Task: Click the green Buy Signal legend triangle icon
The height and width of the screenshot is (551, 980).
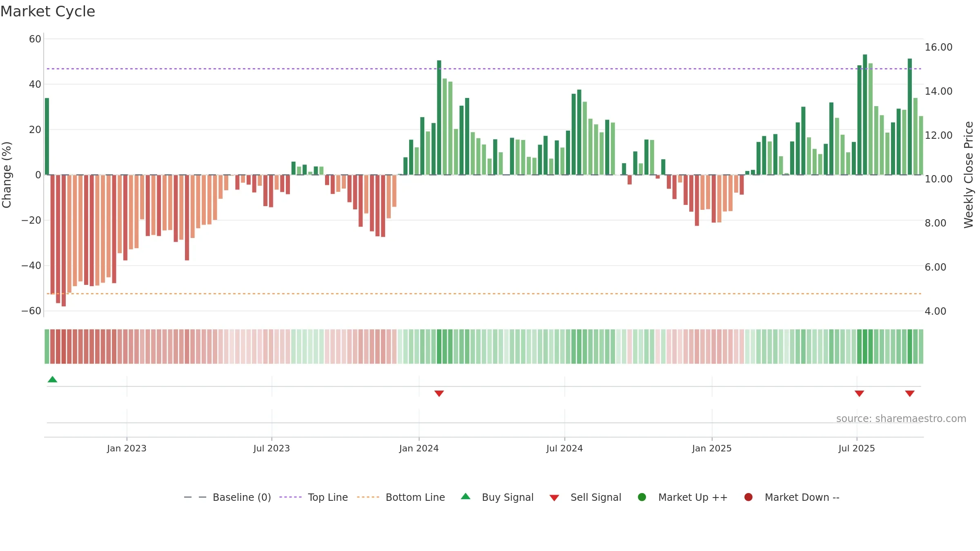Action: click(465, 496)
